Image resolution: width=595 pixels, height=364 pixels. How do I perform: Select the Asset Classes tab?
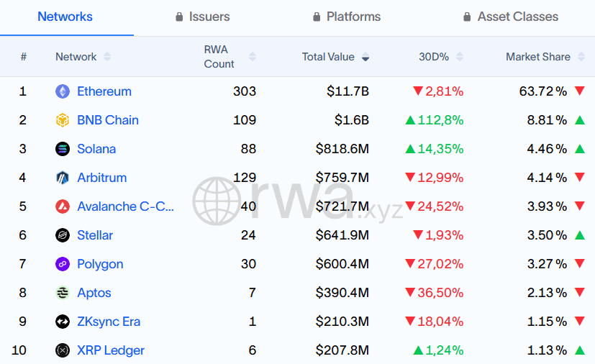point(510,17)
